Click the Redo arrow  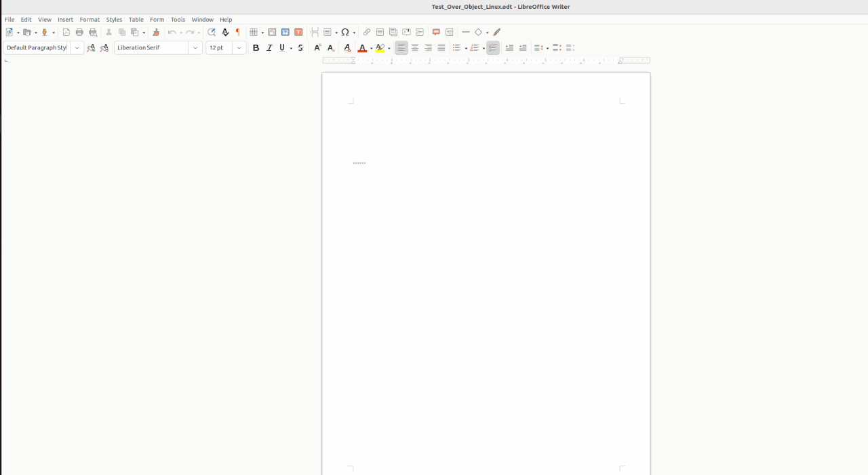coord(191,32)
